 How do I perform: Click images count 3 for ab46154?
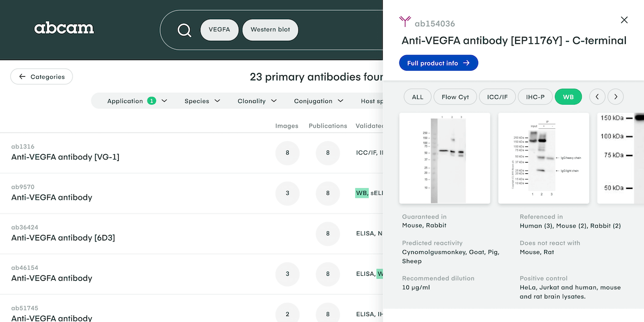[287, 274]
